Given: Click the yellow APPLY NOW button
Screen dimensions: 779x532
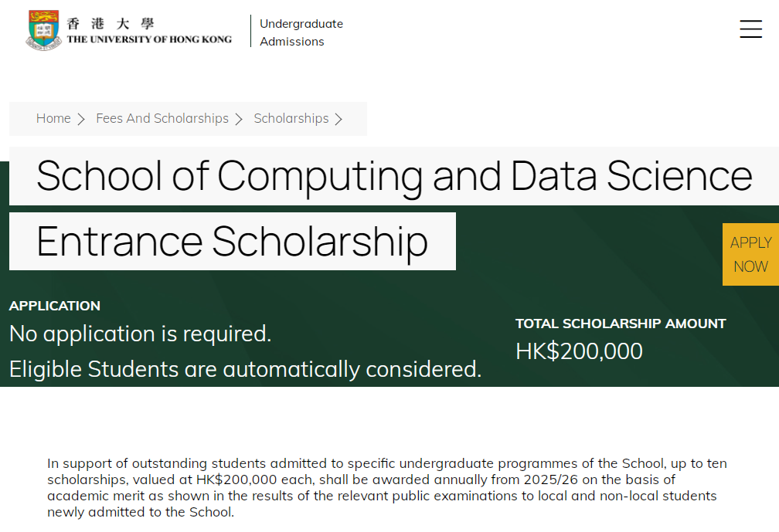Looking at the screenshot, I should (x=750, y=255).
